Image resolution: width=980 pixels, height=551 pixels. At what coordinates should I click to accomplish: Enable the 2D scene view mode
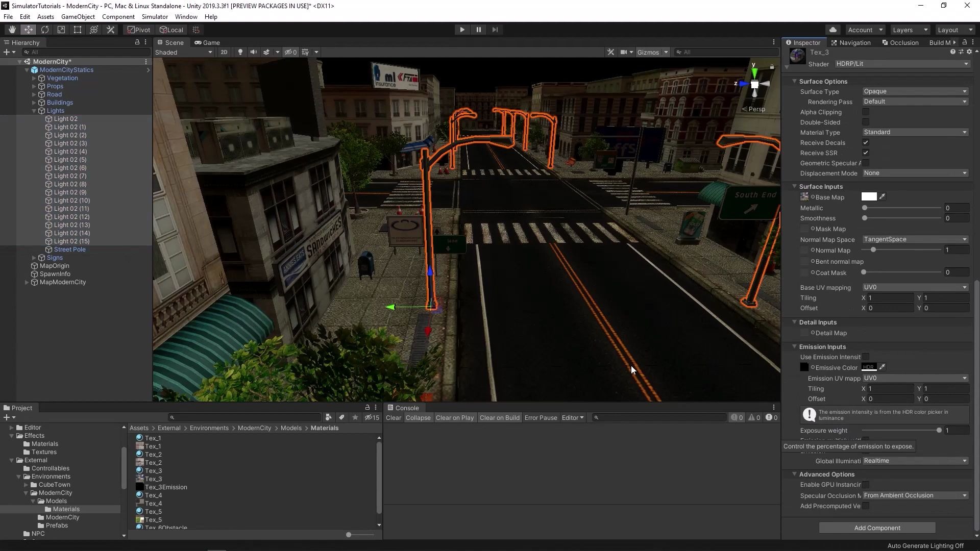224,52
